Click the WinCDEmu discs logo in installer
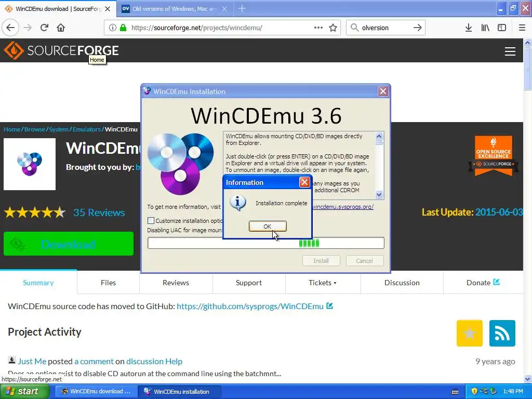The width and height of the screenshot is (532, 399). 180,164
